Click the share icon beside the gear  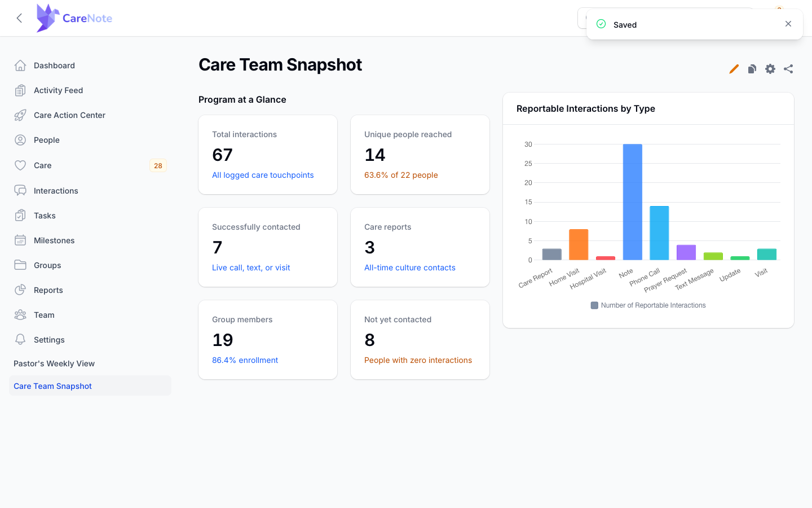(788, 69)
